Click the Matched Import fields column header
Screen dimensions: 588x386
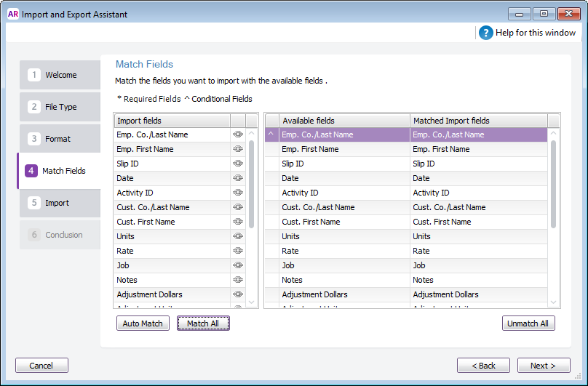(x=479, y=121)
